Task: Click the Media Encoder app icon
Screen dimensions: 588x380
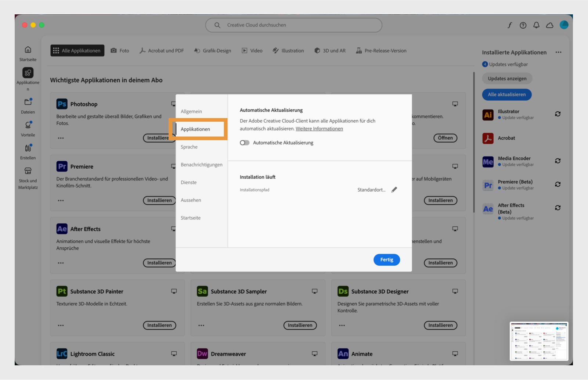Action: [488, 162]
